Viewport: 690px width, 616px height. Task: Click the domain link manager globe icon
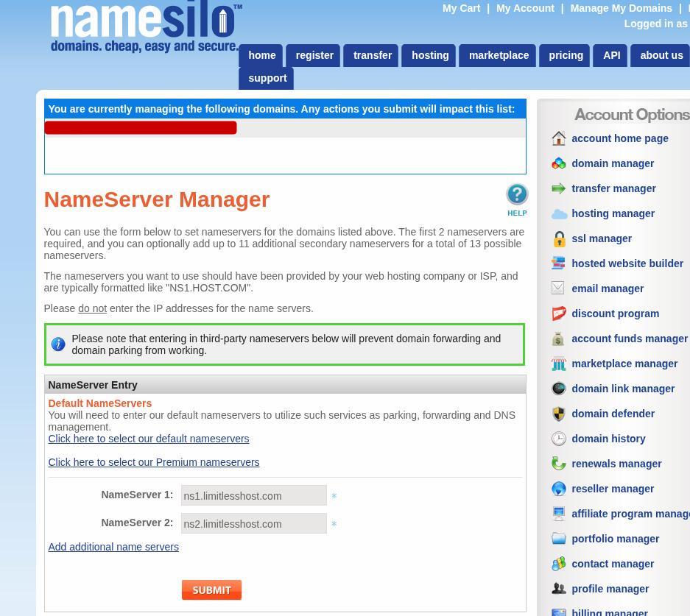click(x=558, y=389)
